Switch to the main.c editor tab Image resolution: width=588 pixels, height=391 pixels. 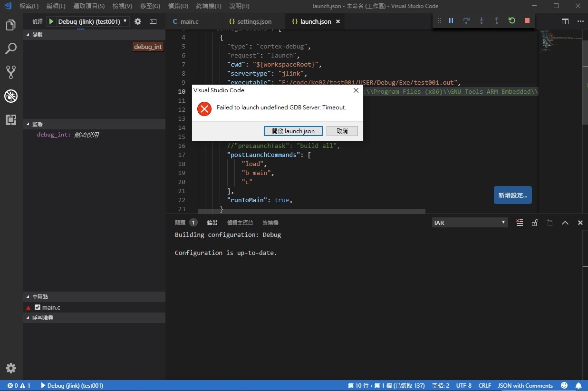[194, 22]
